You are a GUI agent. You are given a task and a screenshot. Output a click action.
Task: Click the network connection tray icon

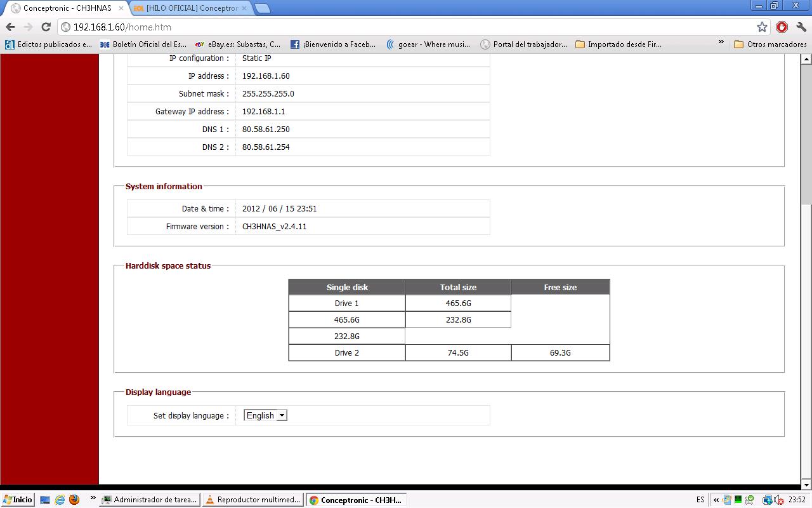click(767, 500)
